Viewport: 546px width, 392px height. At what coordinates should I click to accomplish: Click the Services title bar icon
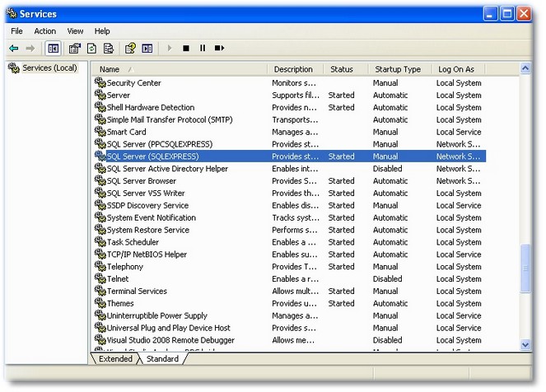click(x=12, y=13)
